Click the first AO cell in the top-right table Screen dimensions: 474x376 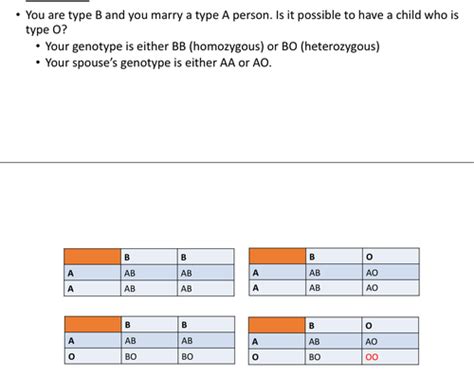[391, 272]
